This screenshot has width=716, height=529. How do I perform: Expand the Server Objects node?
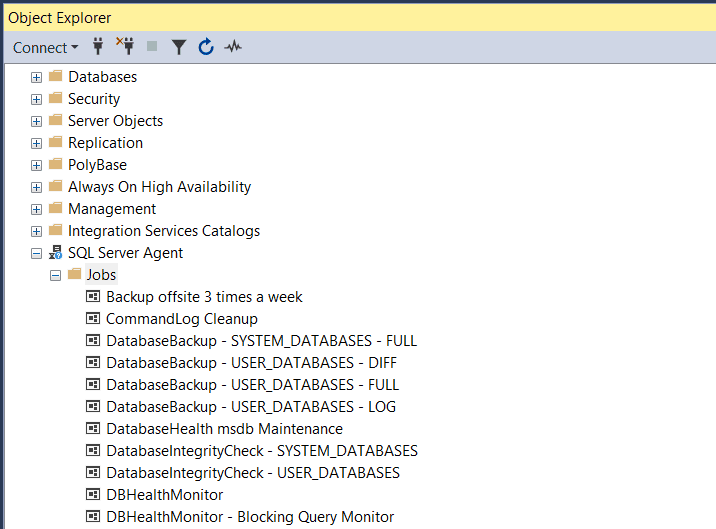tap(37, 121)
